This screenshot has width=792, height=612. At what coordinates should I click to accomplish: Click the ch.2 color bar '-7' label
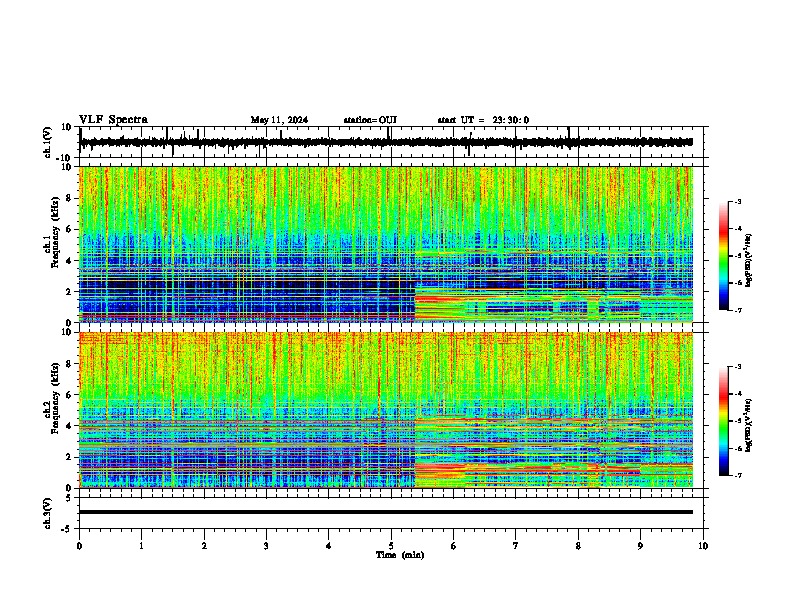(x=738, y=475)
